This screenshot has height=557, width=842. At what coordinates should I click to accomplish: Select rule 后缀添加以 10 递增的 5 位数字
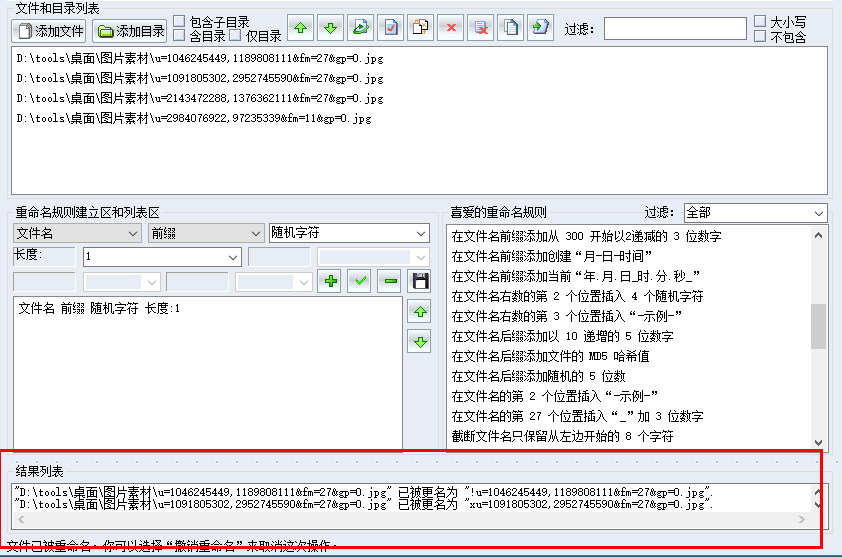[562, 336]
